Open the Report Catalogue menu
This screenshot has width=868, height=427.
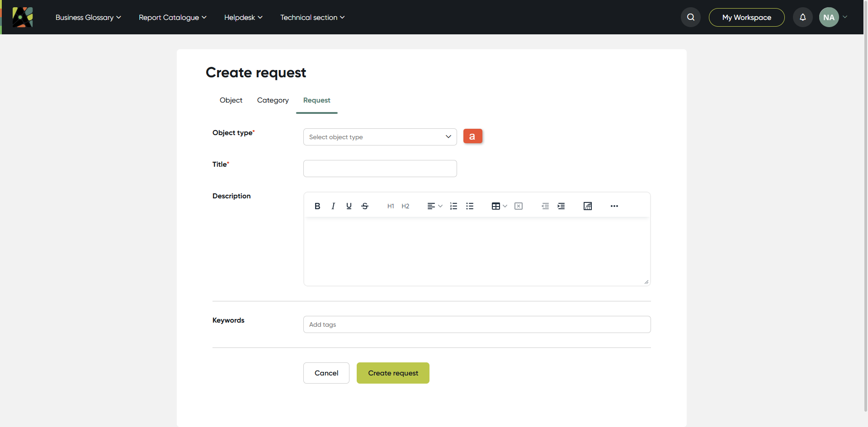tap(173, 17)
